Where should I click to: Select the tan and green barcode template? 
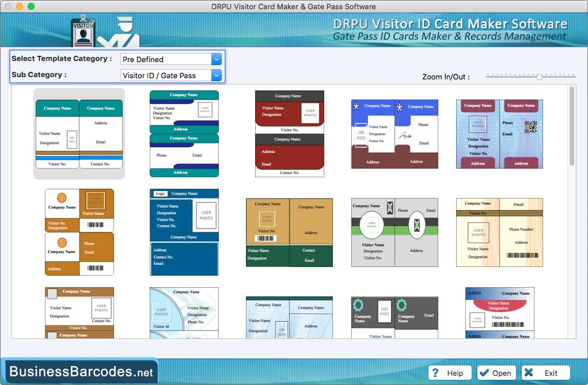point(290,232)
